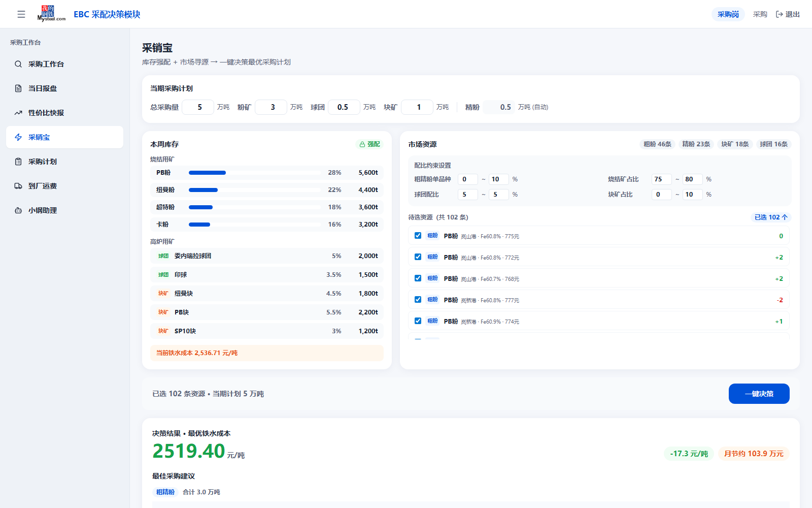Open 当日报盘 document icon

click(18, 88)
